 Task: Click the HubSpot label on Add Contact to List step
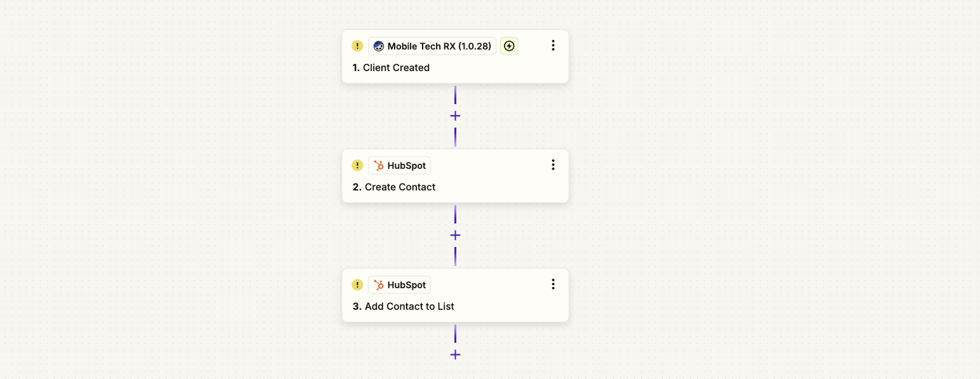pyautogui.click(x=399, y=284)
